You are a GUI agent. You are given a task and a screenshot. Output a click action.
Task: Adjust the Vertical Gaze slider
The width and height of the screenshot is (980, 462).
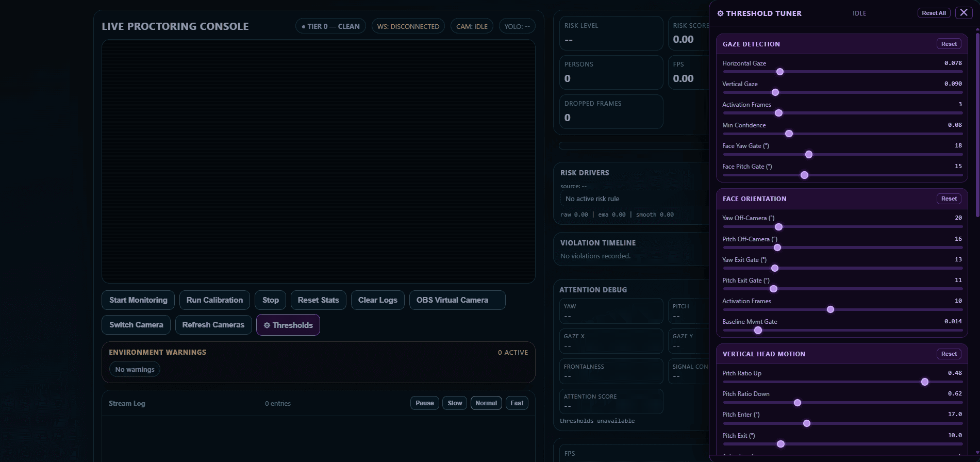[843, 92]
